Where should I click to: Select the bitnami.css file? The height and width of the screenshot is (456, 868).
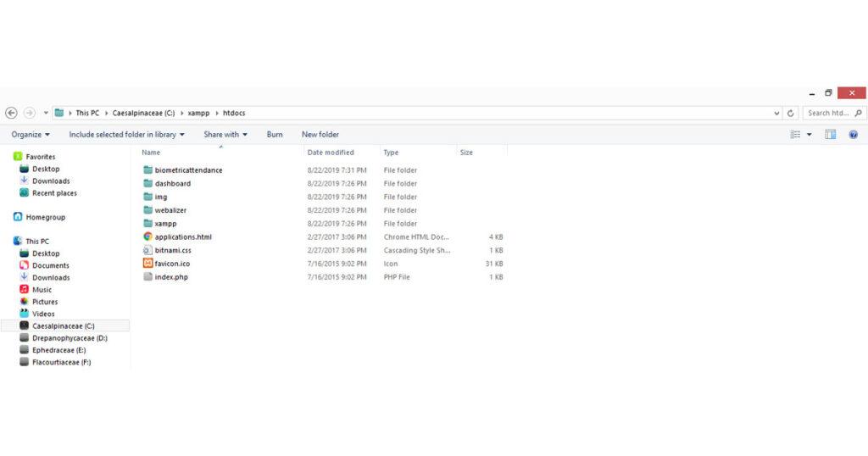(173, 251)
